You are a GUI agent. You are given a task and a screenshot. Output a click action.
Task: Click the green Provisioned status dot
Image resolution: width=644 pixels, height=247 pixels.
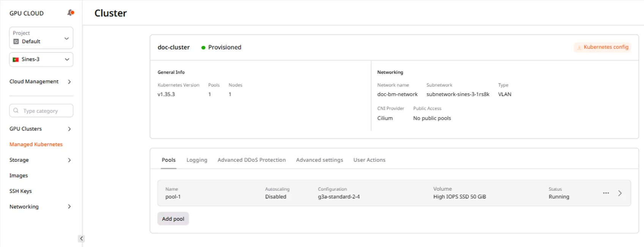click(x=203, y=47)
